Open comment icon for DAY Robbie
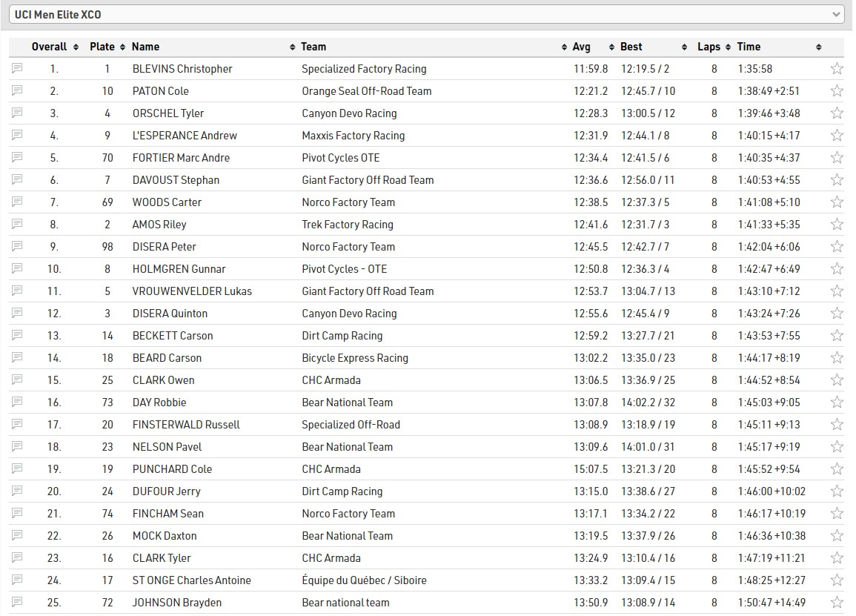The height and width of the screenshot is (616, 856). pyautogui.click(x=18, y=402)
